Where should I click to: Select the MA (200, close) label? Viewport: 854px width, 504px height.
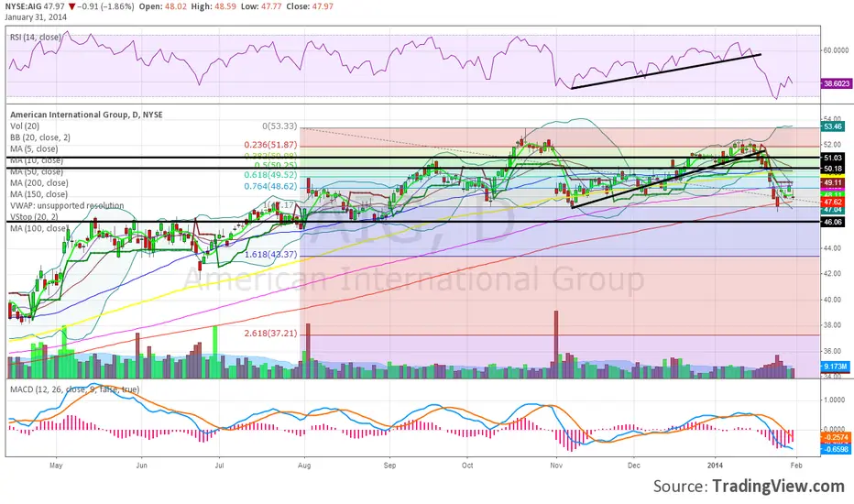pyautogui.click(x=38, y=183)
